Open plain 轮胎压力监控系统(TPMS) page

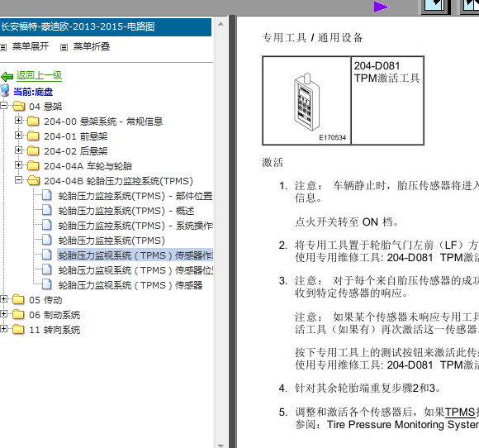[111, 241]
